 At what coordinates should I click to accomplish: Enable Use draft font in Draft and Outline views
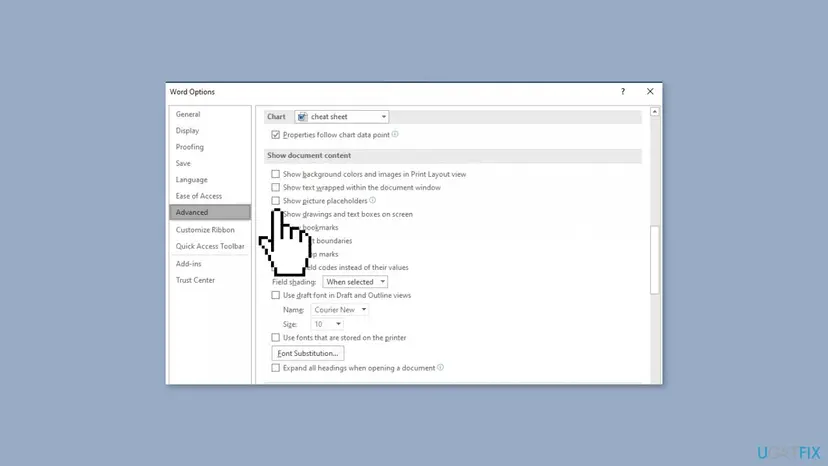pos(276,295)
